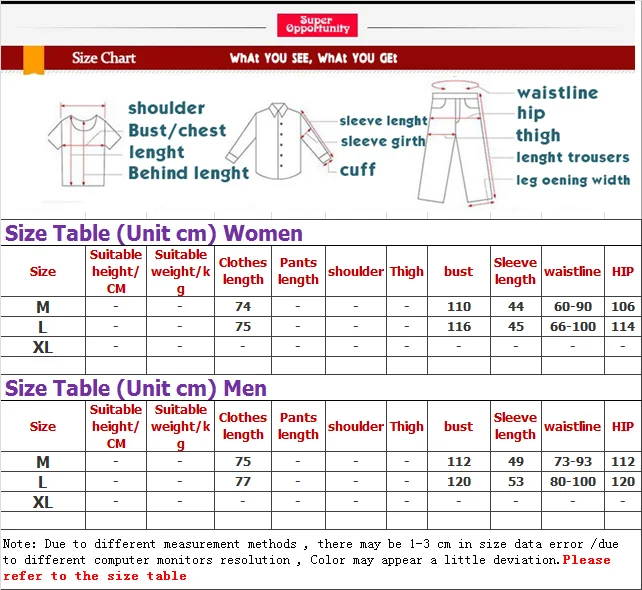The width and height of the screenshot is (642, 590).
Task: Click Men's M waistline value 73-93
Action: pos(573,462)
